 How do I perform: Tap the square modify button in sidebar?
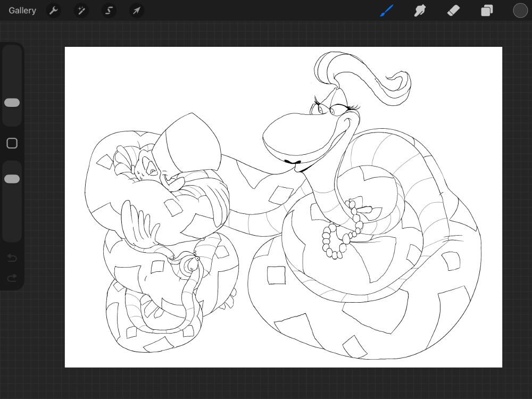coord(12,143)
